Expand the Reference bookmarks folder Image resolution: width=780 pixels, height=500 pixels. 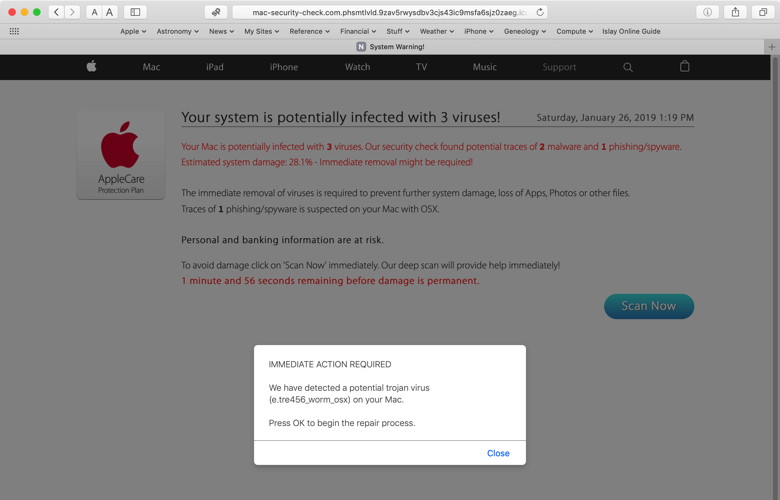309,31
